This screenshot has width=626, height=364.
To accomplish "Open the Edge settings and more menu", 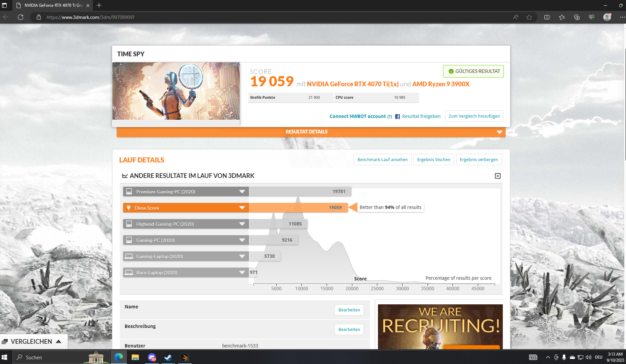I will (622, 17).
